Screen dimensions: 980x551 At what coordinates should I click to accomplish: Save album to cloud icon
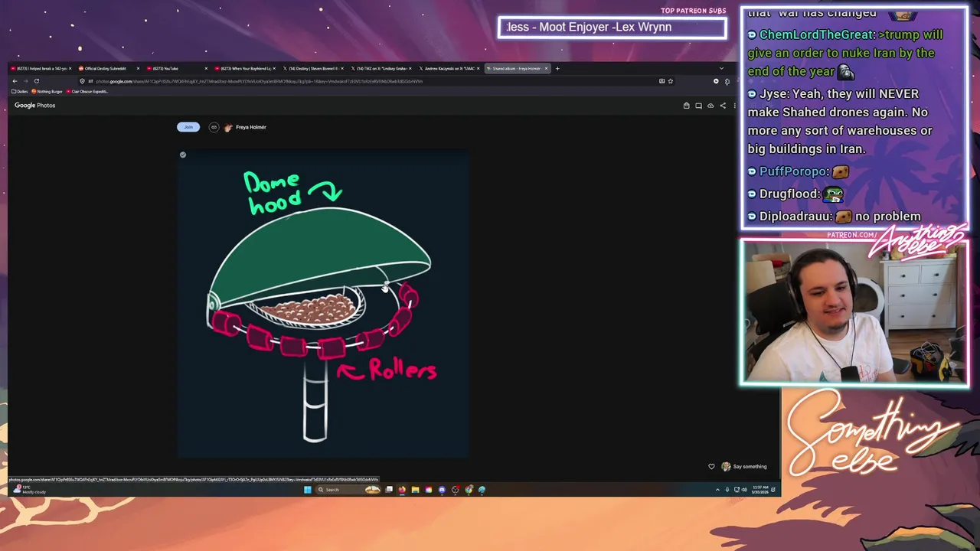click(710, 106)
